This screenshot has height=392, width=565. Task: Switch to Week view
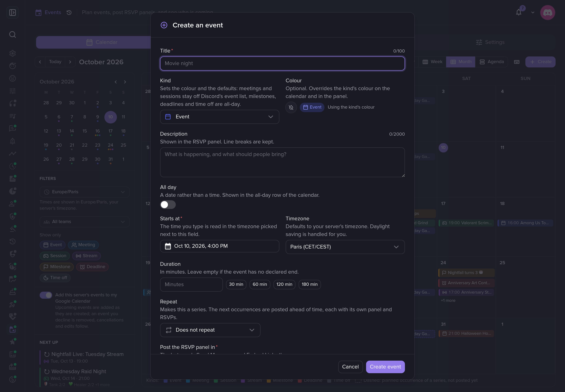pos(432,62)
